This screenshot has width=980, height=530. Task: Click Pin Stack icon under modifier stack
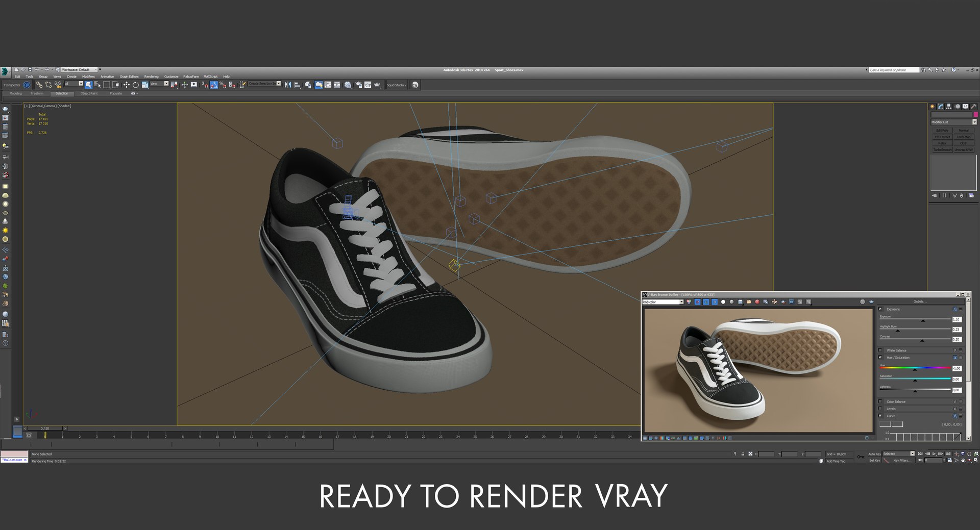click(934, 195)
